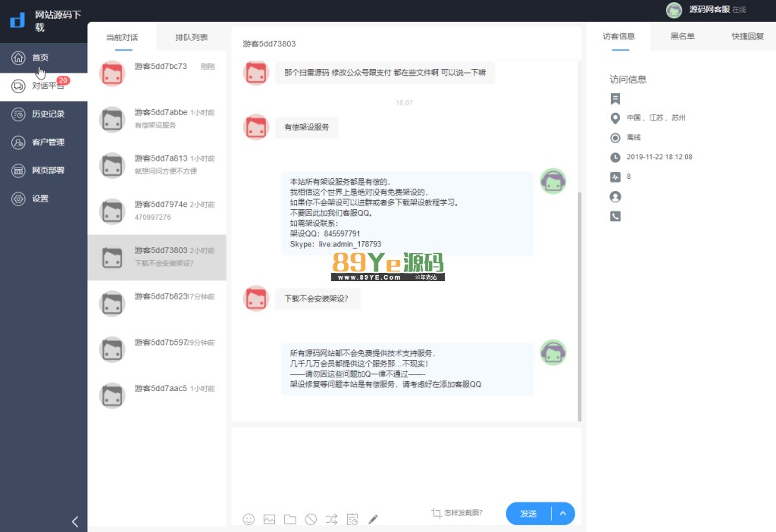Click the 有偿架设服务 message bubble

pos(307,127)
